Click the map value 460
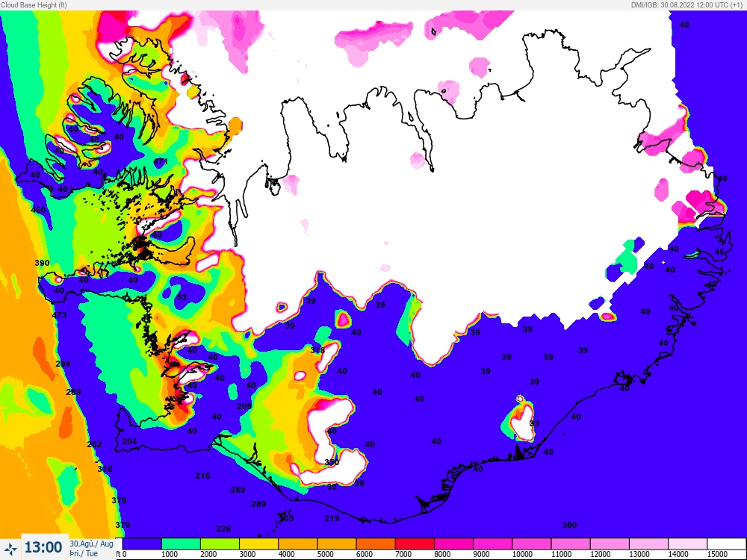This screenshot has width=747, height=560. [39, 210]
